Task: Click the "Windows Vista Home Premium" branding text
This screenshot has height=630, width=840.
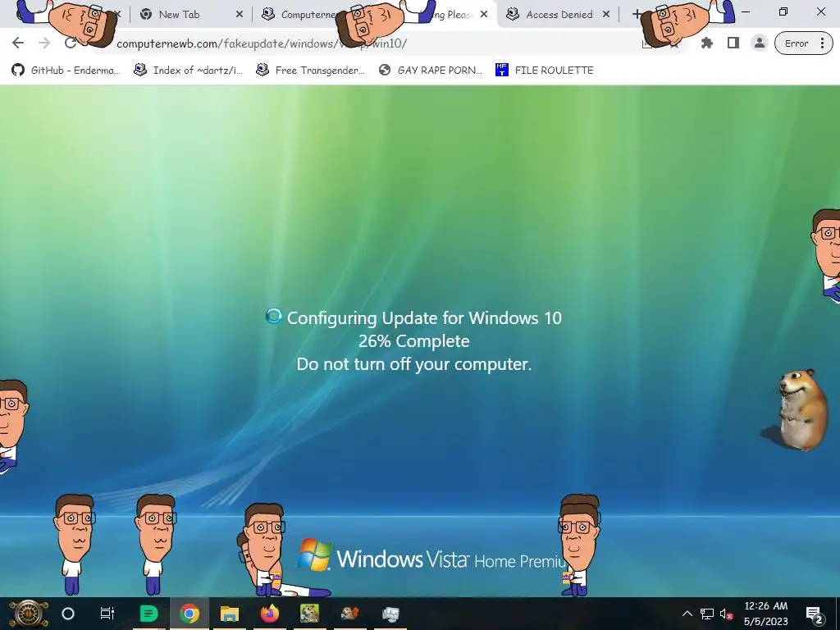Action: pyautogui.click(x=452, y=559)
